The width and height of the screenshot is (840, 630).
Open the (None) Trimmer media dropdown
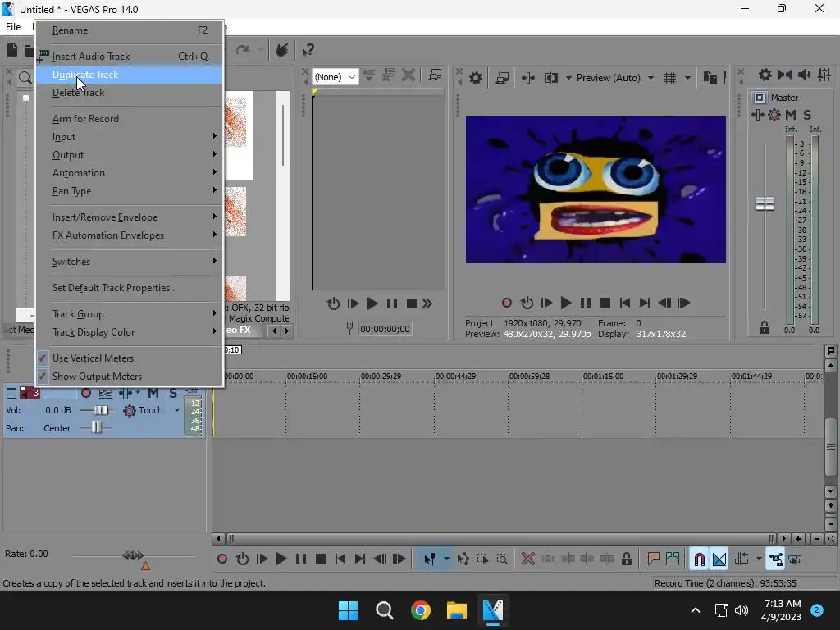point(335,77)
